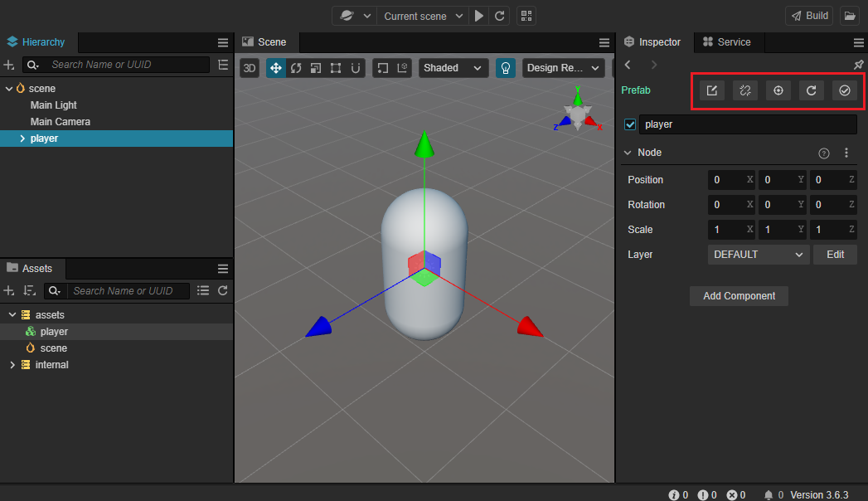
Task: Click the prefab edit icon in Inspector
Action: pyautogui.click(x=711, y=90)
